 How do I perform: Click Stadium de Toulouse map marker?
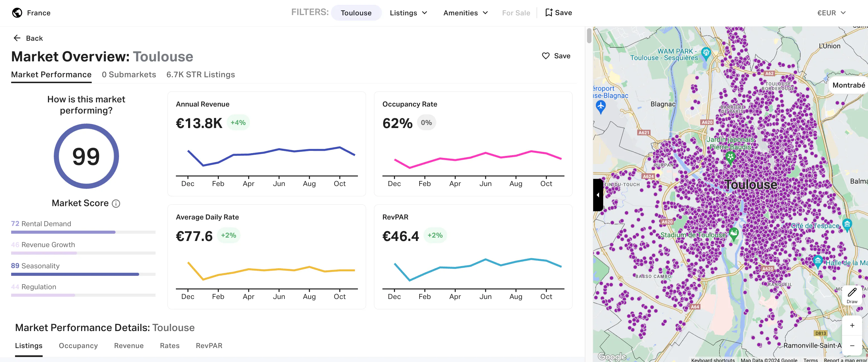734,234
